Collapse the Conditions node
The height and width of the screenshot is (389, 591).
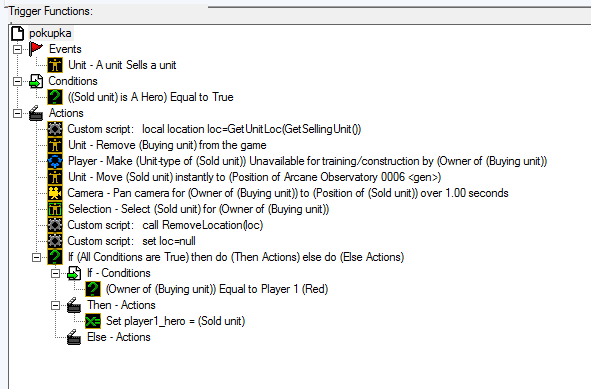click(x=17, y=81)
